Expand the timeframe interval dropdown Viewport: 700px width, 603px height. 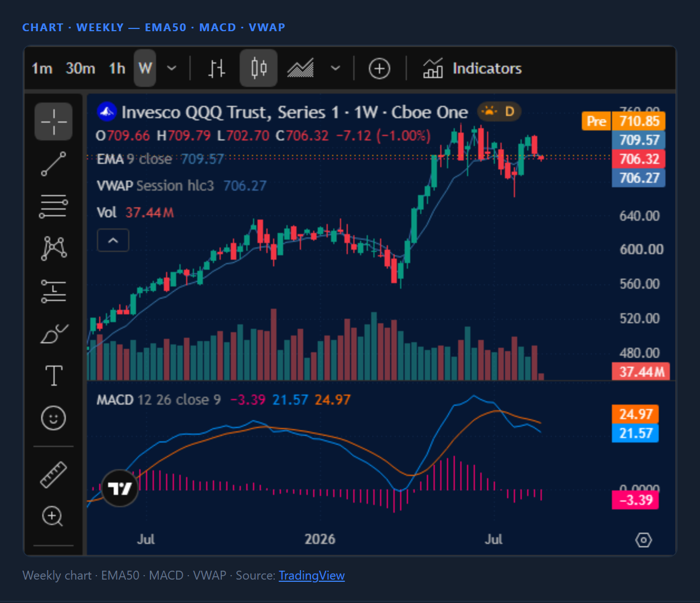(172, 69)
